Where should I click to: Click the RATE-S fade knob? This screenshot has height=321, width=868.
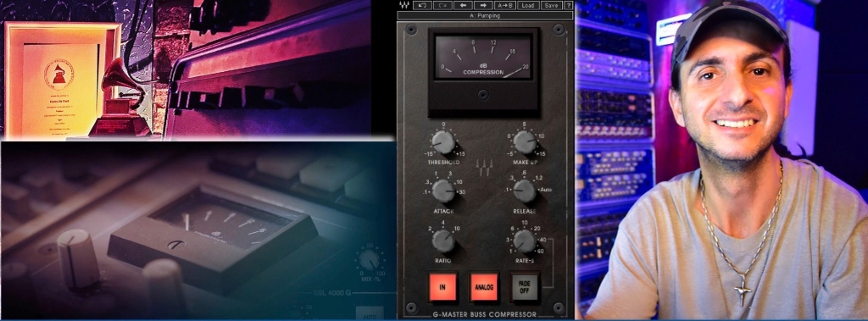tap(524, 241)
